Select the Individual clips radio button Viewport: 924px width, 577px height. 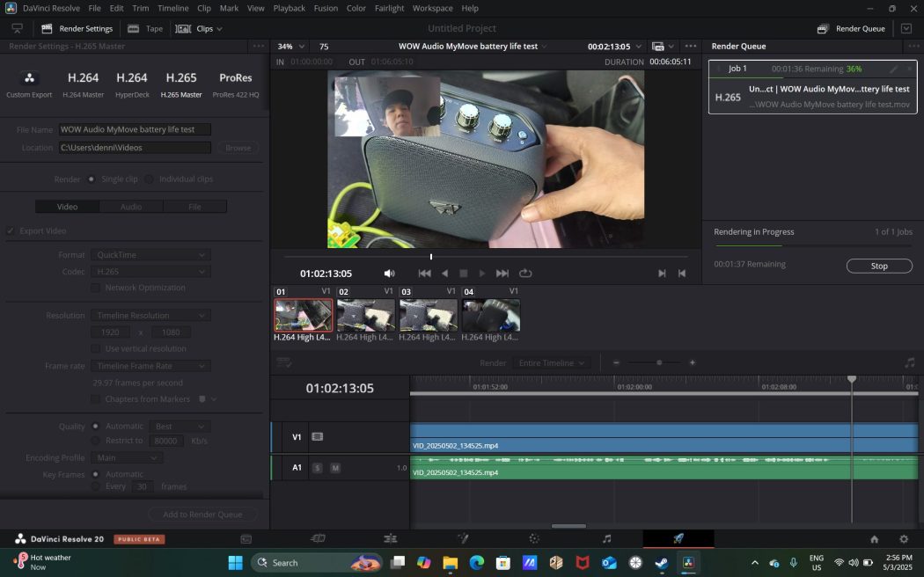[x=149, y=179]
